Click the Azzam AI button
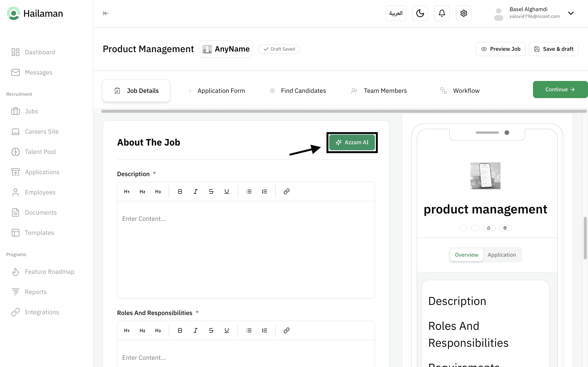The image size is (588, 367). (x=352, y=142)
